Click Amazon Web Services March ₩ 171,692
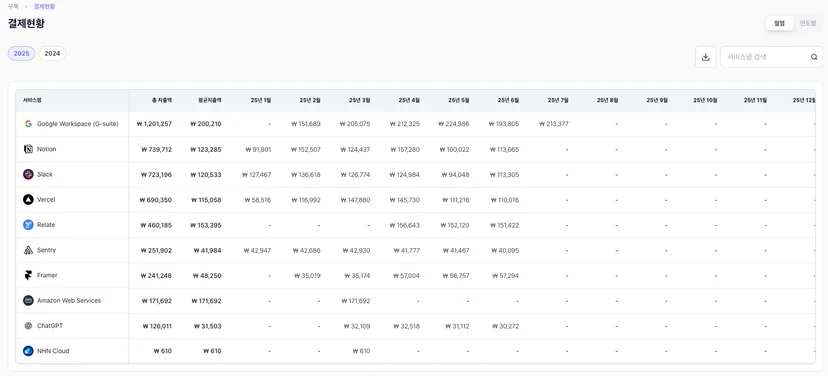This screenshot has width=828, height=376. pyautogui.click(x=356, y=301)
